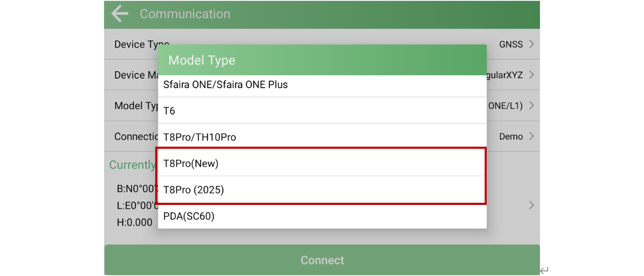Image resolution: width=644 pixels, height=276 pixels.
Task: Select Sfaira ONE/Sfaira ONE Plus model
Action: point(225,85)
